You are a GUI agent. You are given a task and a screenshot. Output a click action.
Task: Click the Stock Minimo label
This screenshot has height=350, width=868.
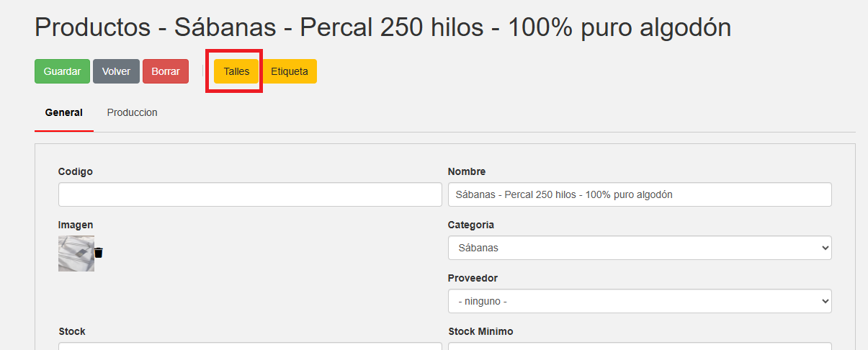[480, 331]
